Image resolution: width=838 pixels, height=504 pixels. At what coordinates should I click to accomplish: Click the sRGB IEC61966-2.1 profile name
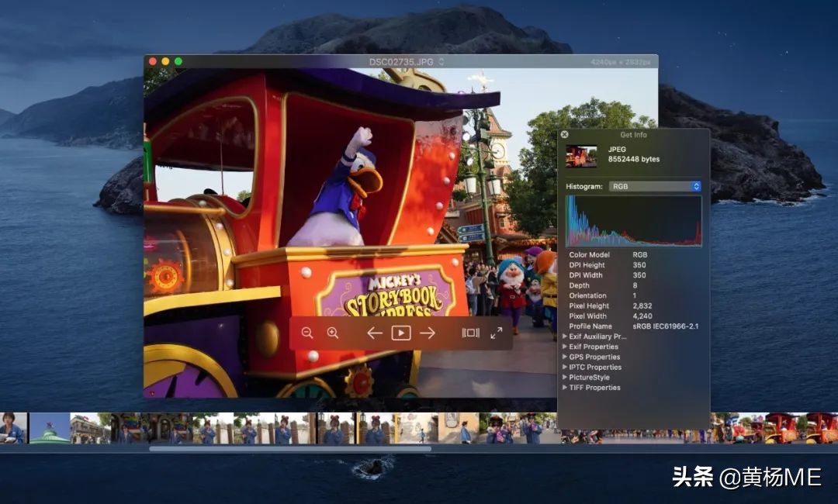(666, 326)
